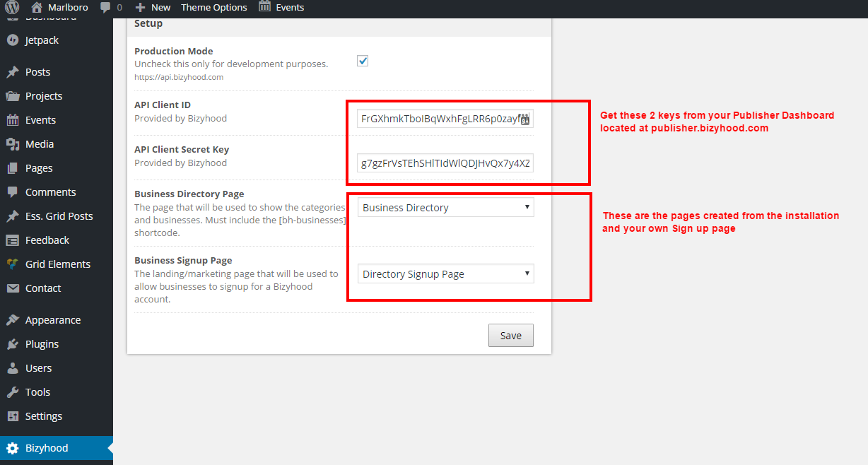Open the comments bubble icon
The image size is (868, 465).
tap(105, 8)
